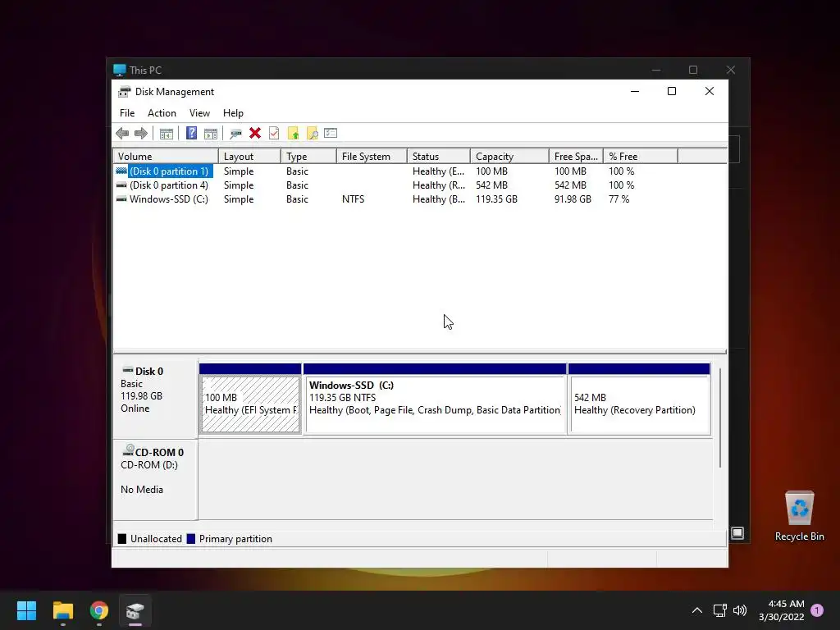This screenshot has width=840, height=630.
Task: Toggle Show/Hide Console Tree toolbar icon
Action: coord(167,134)
